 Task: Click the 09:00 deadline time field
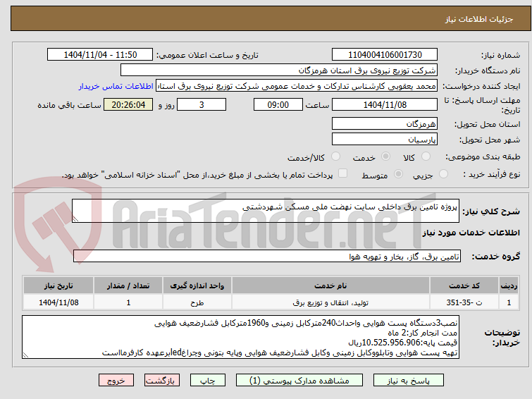pyautogui.click(x=278, y=104)
